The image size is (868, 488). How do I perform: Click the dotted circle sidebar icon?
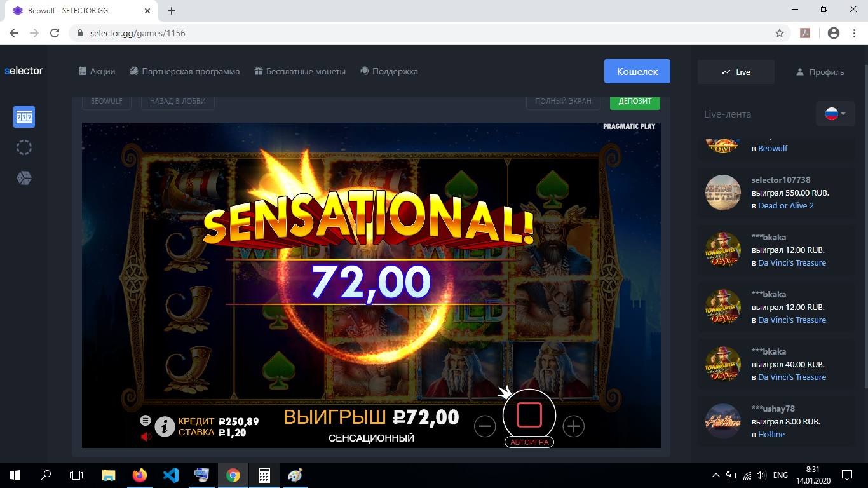(x=24, y=147)
